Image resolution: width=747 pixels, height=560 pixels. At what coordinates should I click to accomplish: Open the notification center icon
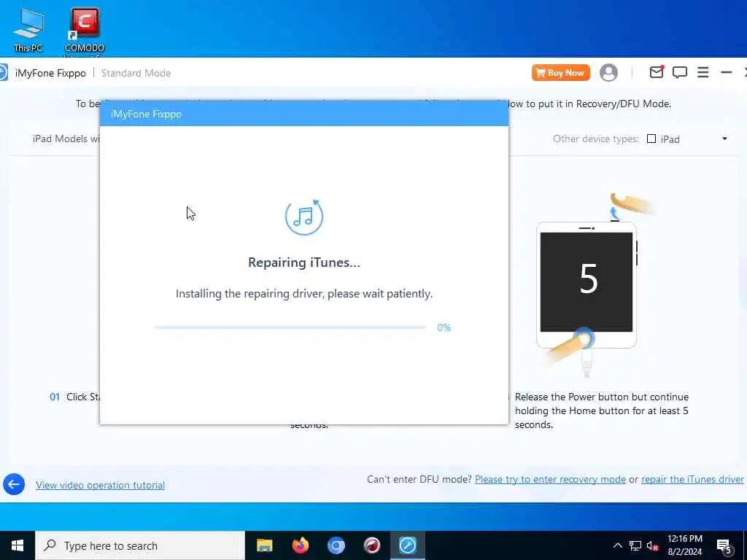click(724, 547)
